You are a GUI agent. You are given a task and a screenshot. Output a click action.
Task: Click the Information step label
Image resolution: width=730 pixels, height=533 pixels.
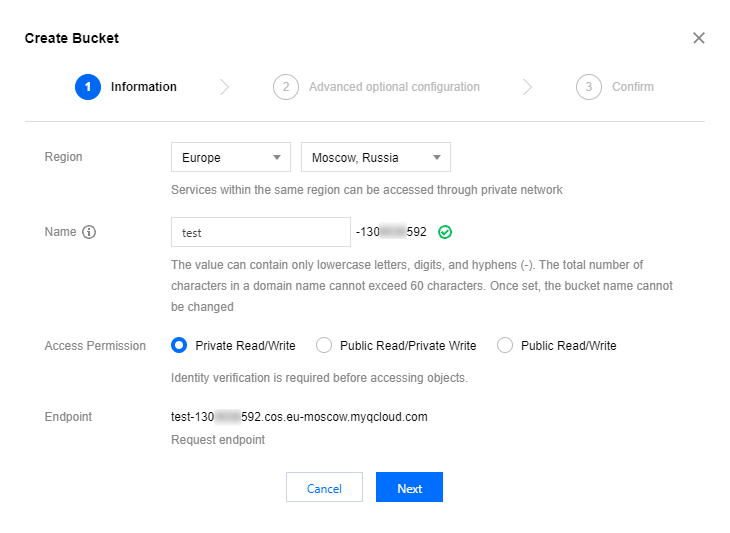(144, 87)
